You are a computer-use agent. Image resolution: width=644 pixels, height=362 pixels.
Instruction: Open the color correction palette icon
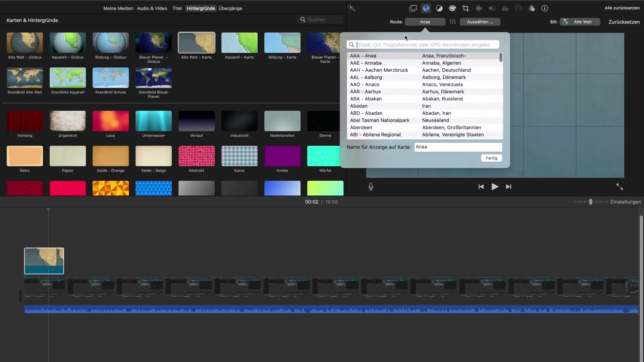[x=452, y=8]
